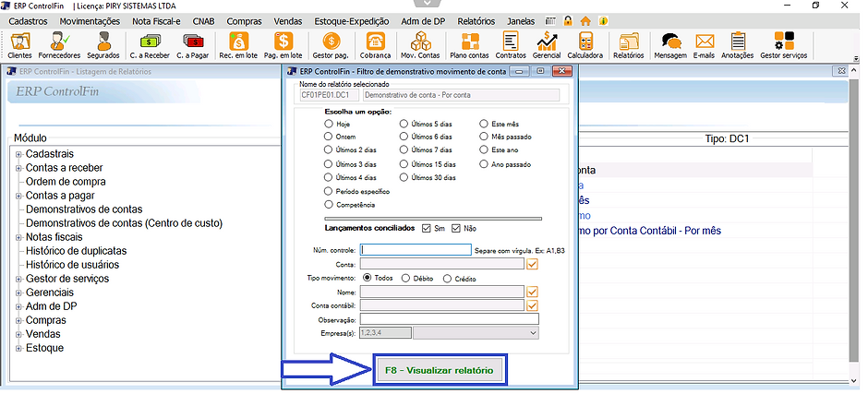This screenshot has width=868, height=406.
Task: Open the Anotações toolbar icon
Action: 738,45
